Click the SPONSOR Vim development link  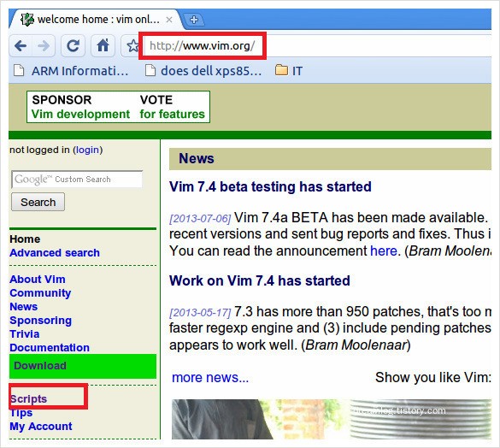(80, 107)
